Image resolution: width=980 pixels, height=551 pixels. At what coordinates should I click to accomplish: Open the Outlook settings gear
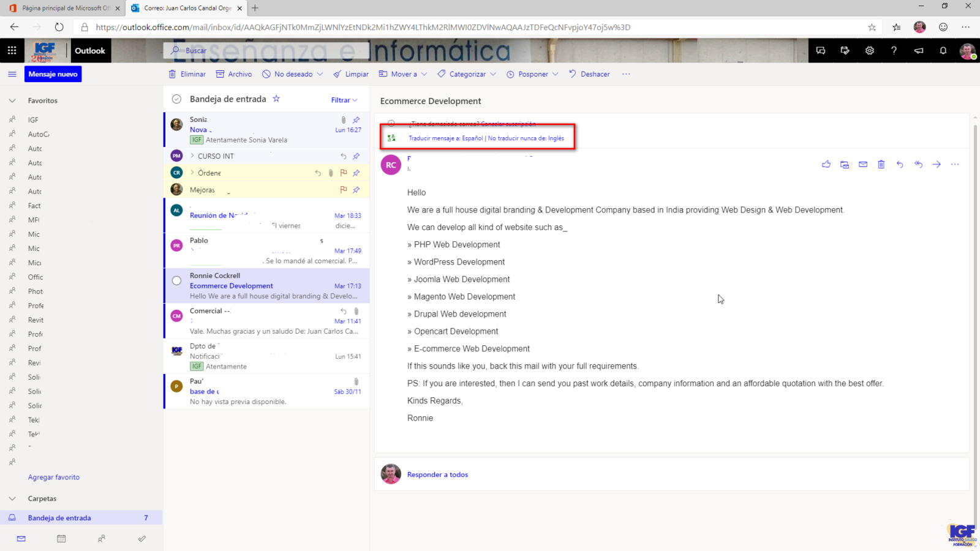pos(869,51)
